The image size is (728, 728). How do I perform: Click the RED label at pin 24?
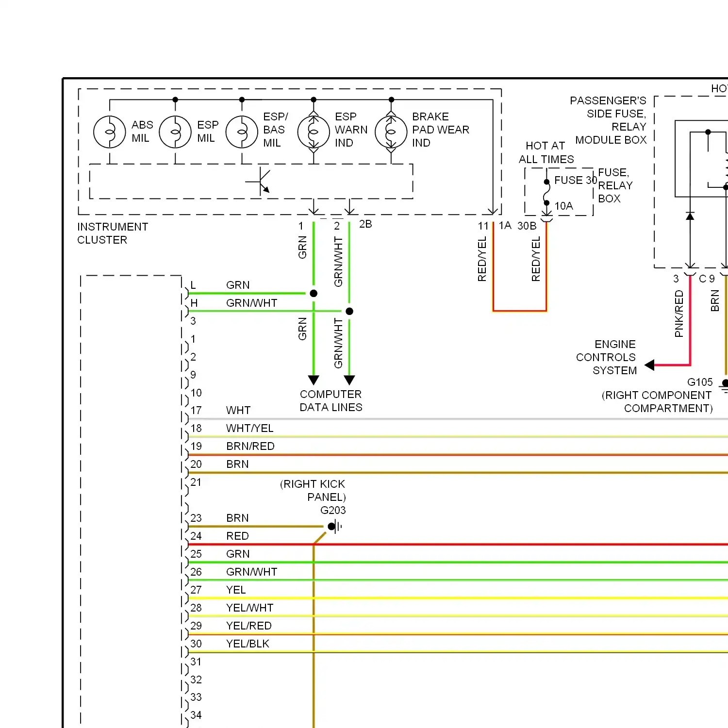pos(237,536)
